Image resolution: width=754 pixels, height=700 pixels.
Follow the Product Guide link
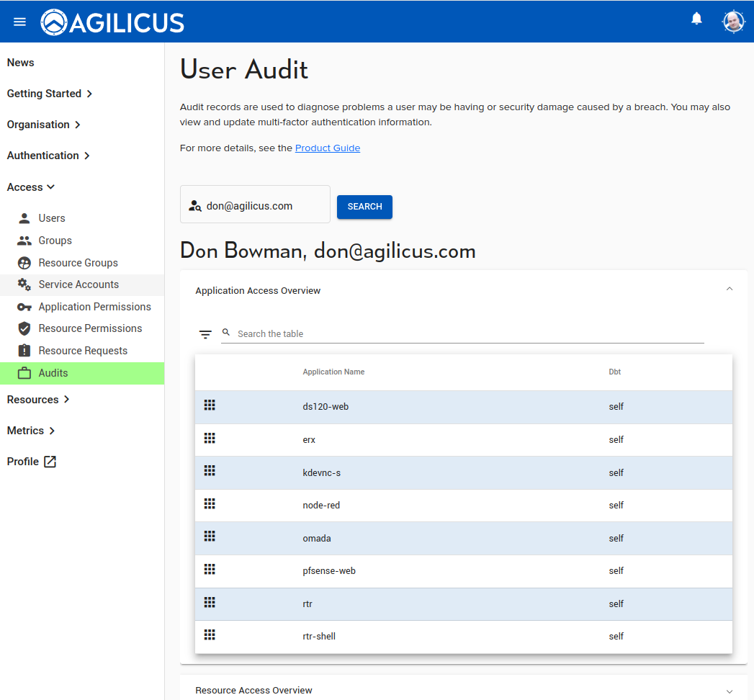click(x=327, y=148)
